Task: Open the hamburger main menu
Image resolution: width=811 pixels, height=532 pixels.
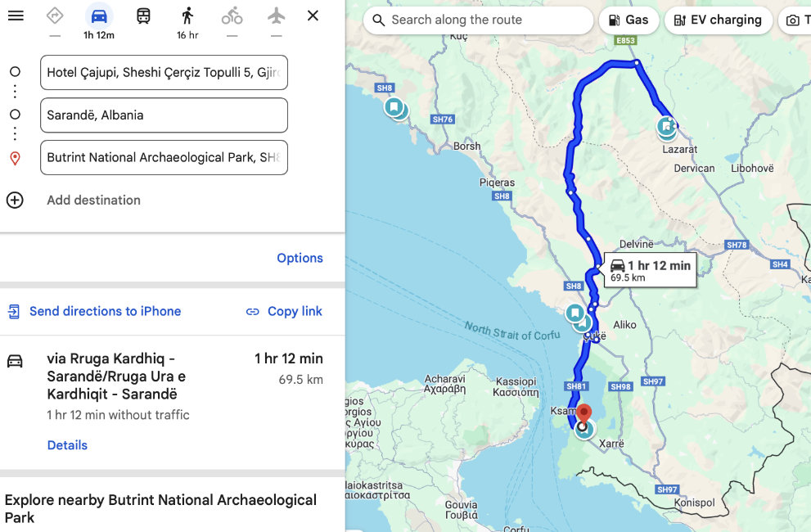Action: (16, 16)
